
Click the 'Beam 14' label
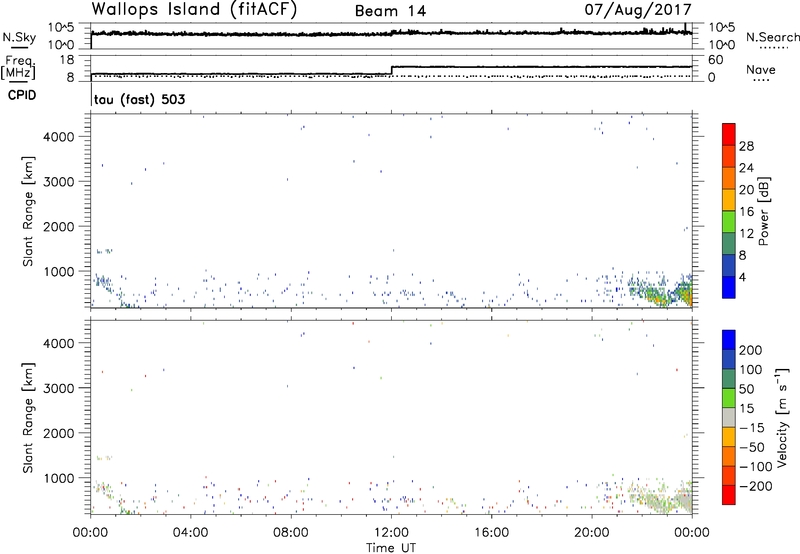(390, 11)
